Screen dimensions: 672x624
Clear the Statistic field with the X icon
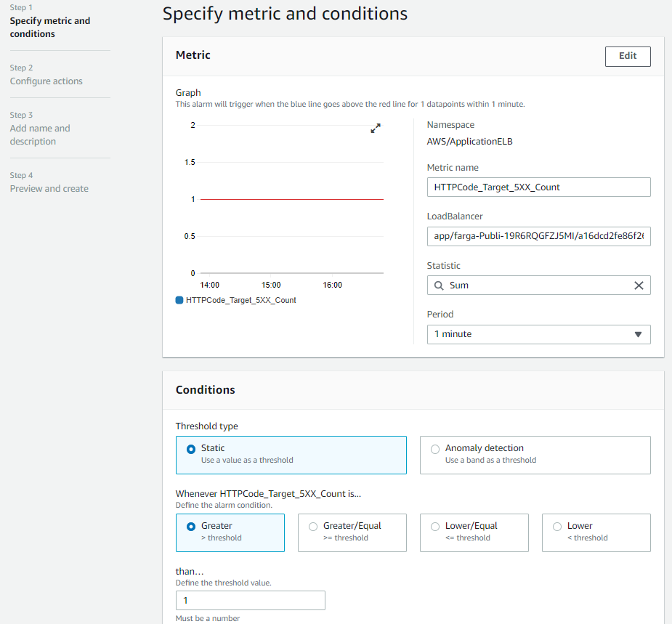639,285
